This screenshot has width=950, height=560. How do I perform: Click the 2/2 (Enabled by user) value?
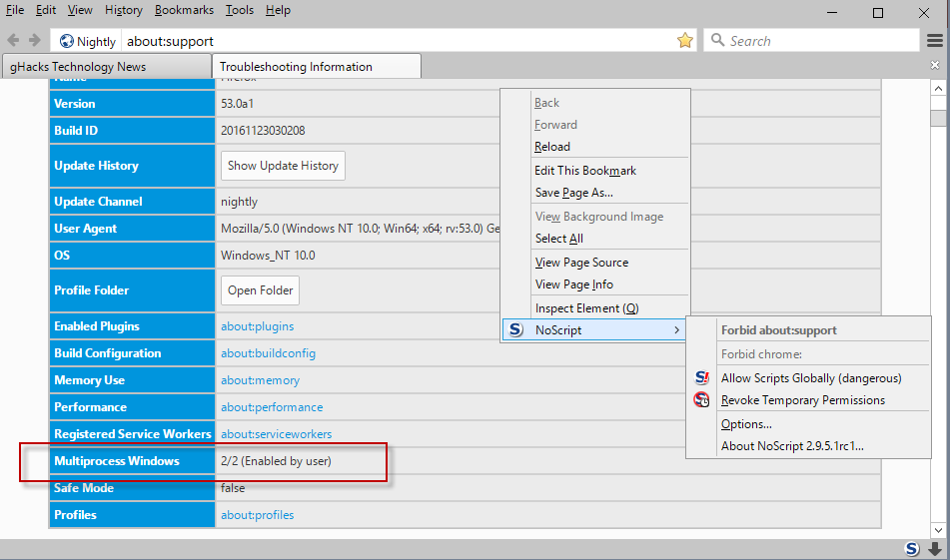276,461
